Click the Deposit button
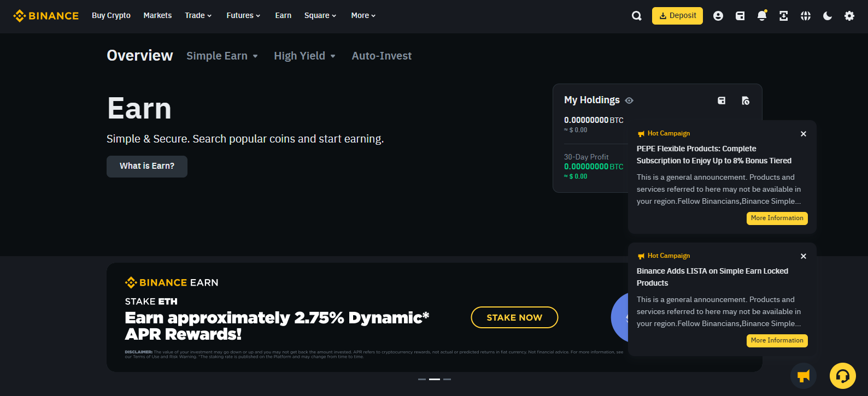 pyautogui.click(x=677, y=16)
